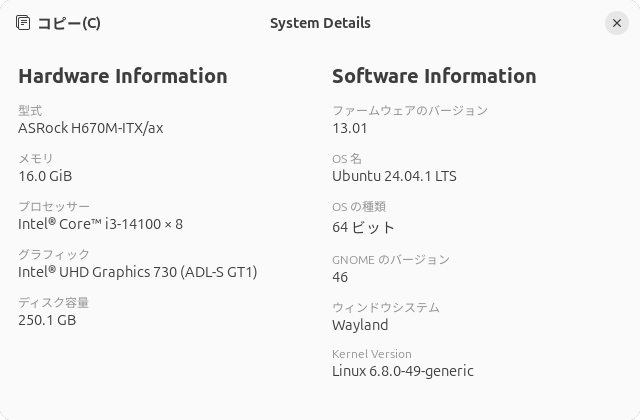Click the プロセッサー label
The height and width of the screenshot is (420, 640).
(x=54, y=206)
